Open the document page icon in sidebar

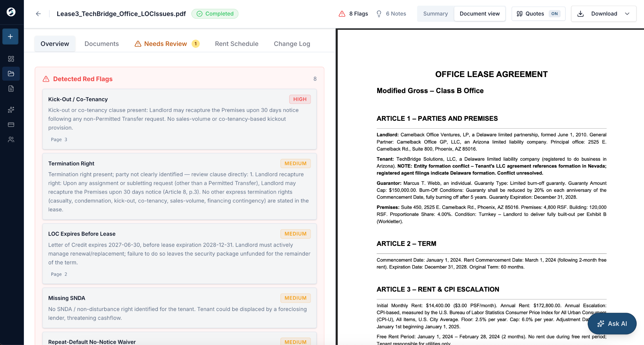pyautogui.click(x=11, y=88)
